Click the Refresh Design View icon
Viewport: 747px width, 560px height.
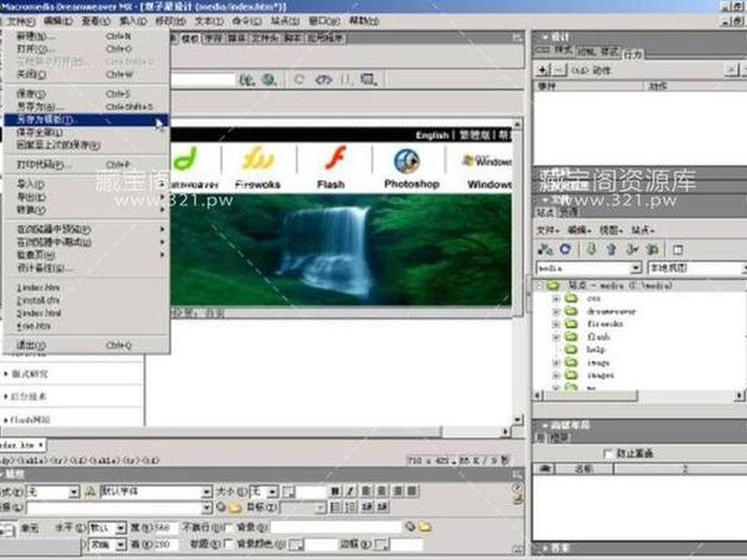pyautogui.click(x=299, y=79)
